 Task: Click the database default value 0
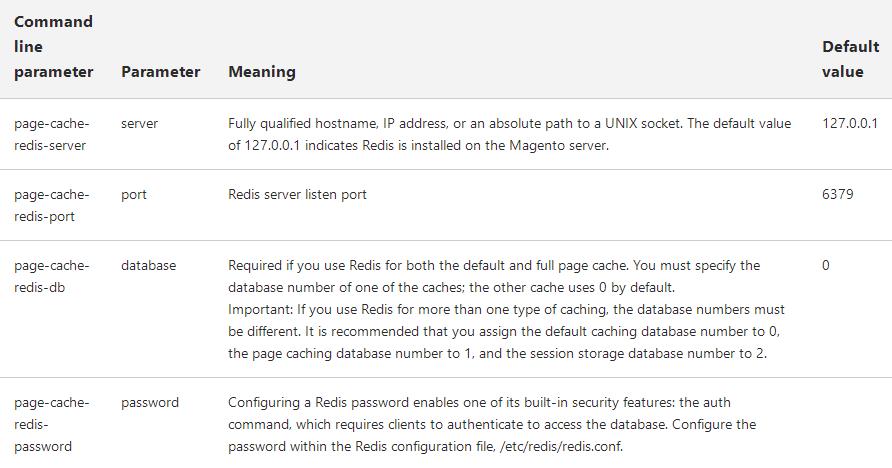point(825,266)
